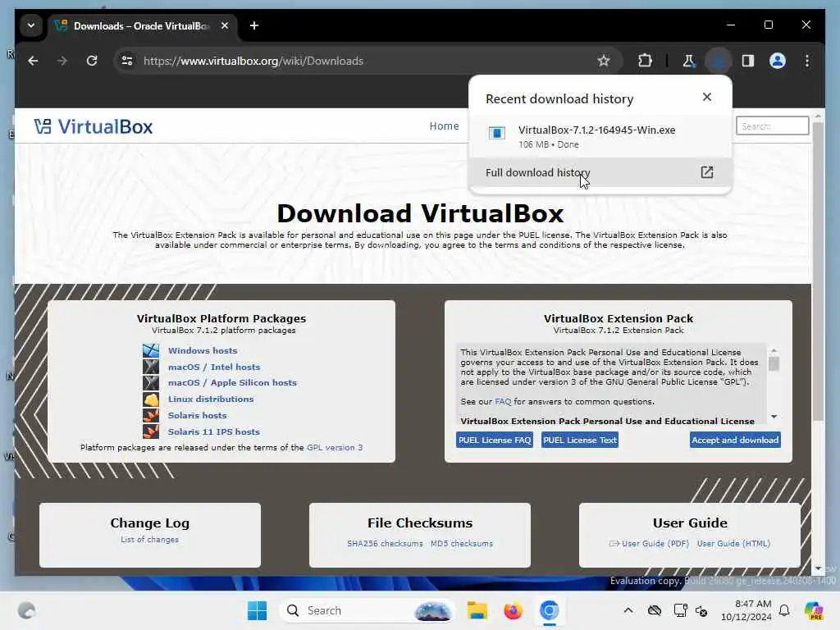Open a new browser tab

click(254, 25)
